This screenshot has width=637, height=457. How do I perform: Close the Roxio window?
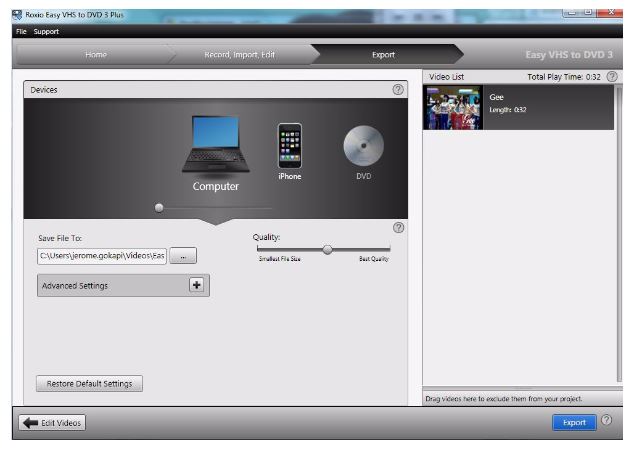tap(611, 13)
